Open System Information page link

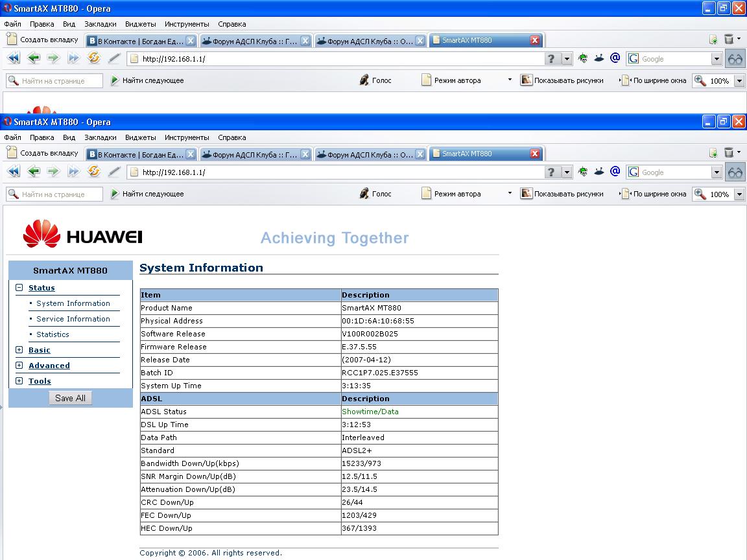point(73,303)
